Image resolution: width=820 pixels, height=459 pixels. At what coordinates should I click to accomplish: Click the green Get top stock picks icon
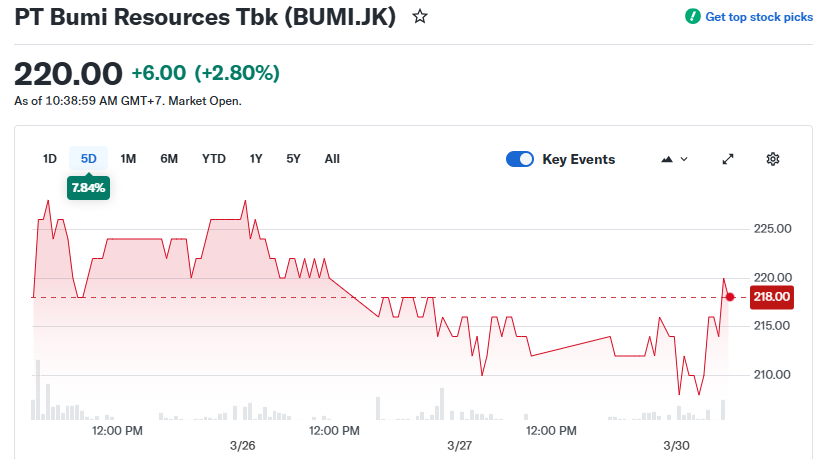pos(692,17)
